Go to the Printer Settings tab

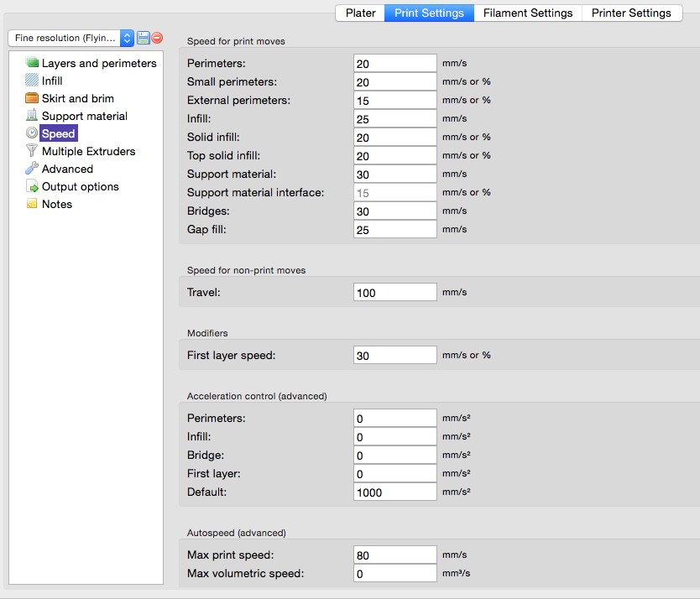630,13
